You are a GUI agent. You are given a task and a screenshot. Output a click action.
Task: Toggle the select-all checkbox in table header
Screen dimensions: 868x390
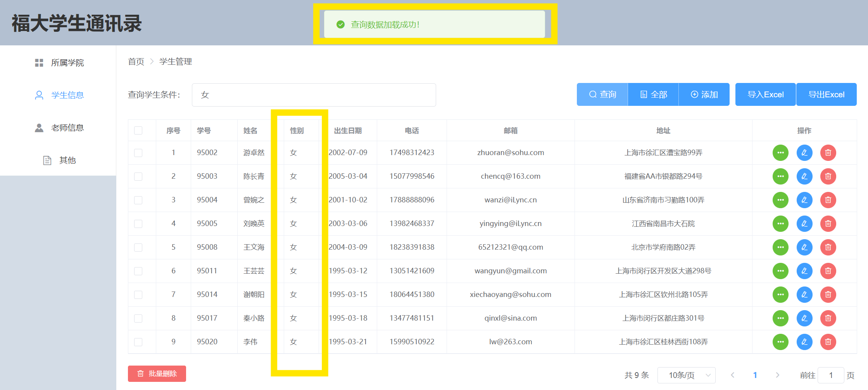(138, 131)
